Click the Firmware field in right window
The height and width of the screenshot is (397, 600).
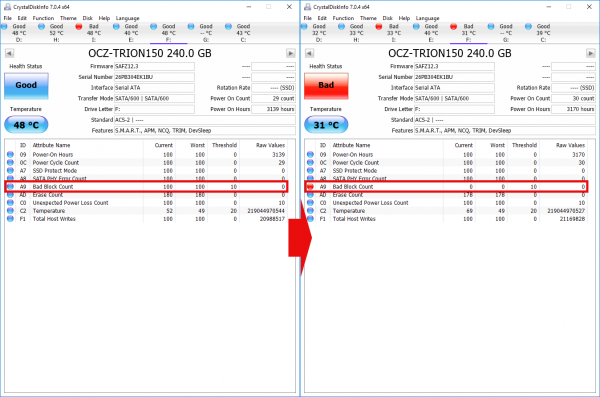point(454,66)
